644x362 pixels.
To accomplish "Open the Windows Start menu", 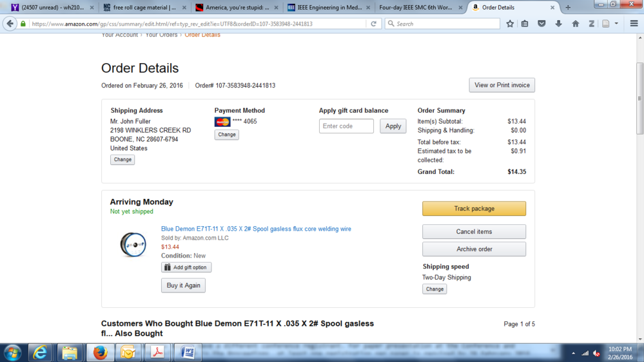I will 12,353.
